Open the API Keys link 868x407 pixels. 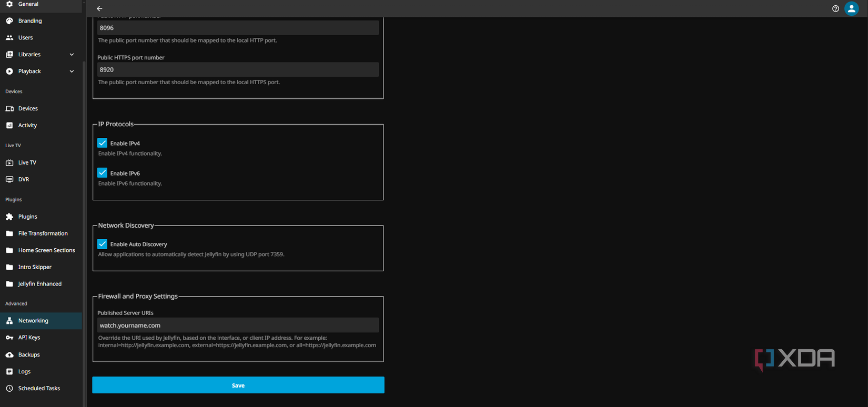[41, 337]
